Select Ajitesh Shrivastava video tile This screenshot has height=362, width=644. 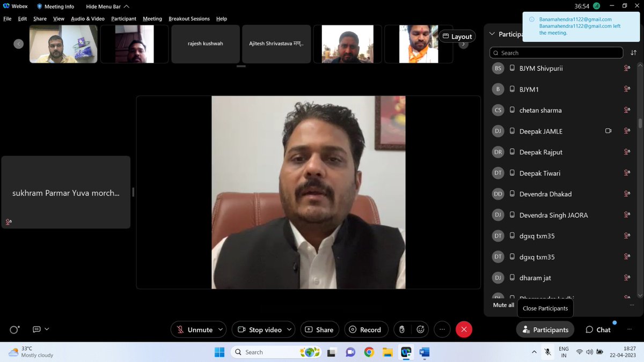(x=276, y=44)
